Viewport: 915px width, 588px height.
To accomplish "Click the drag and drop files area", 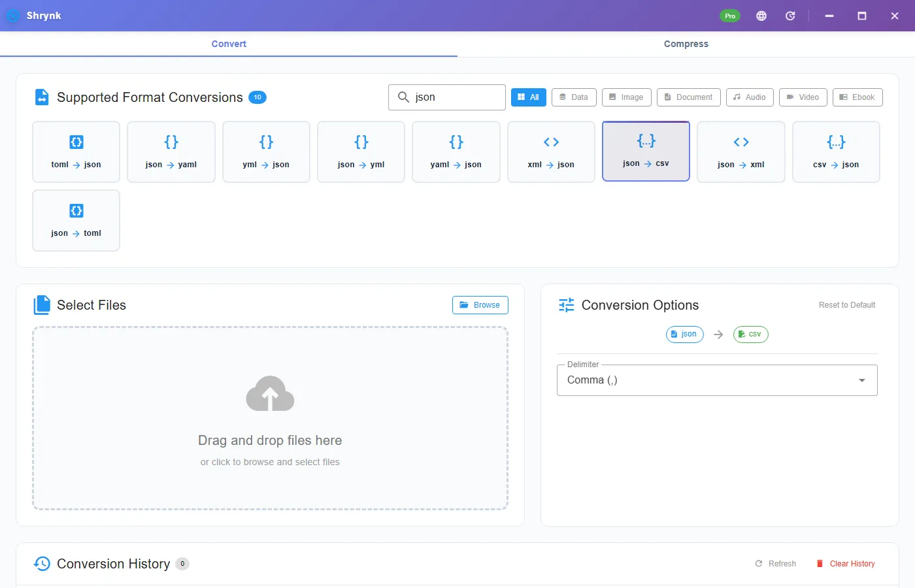I will [270, 418].
